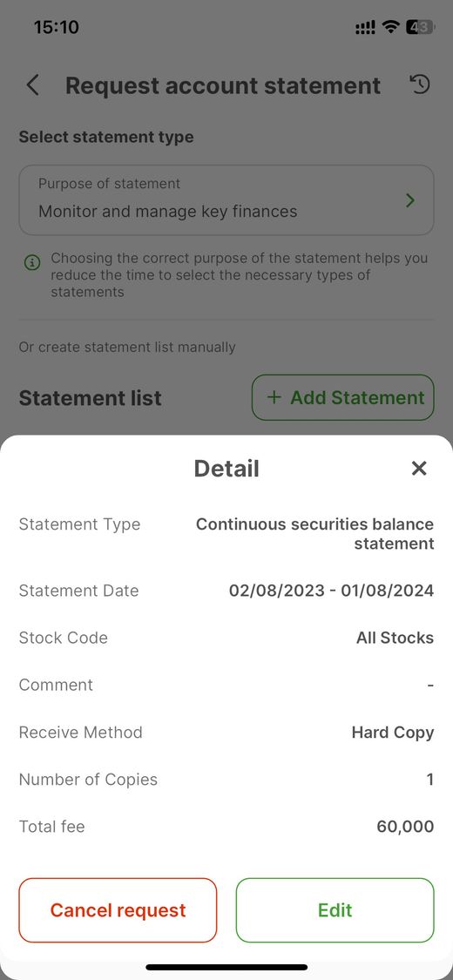The width and height of the screenshot is (453, 980).
Task: Expand the Purpose of statement chevron
Action: click(410, 200)
